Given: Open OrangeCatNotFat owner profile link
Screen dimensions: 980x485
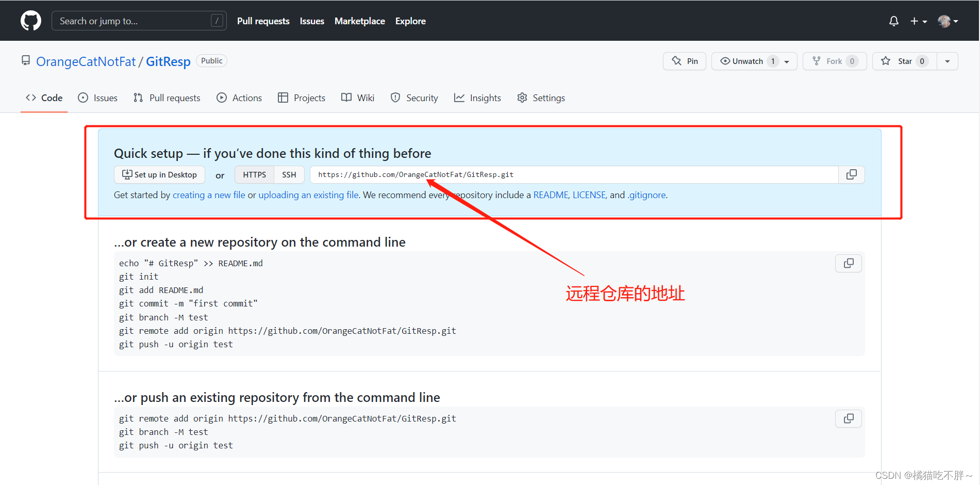Looking at the screenshot, I should 86,61.
